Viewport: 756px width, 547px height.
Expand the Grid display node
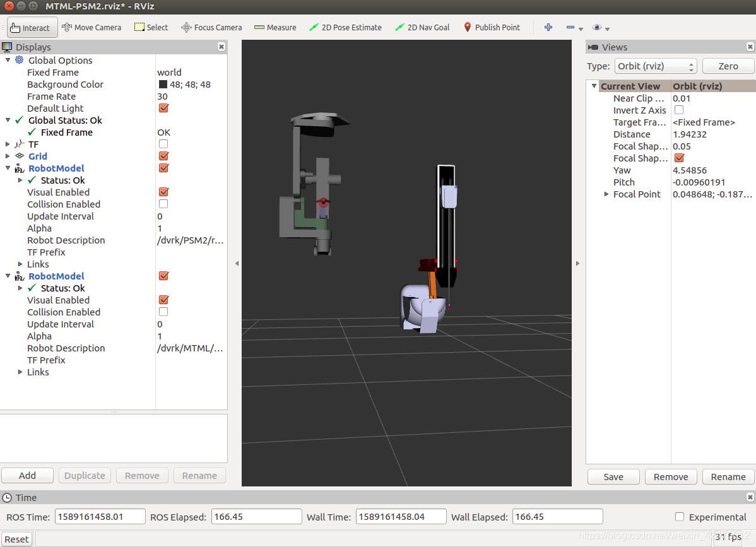[x=8, y=156]
